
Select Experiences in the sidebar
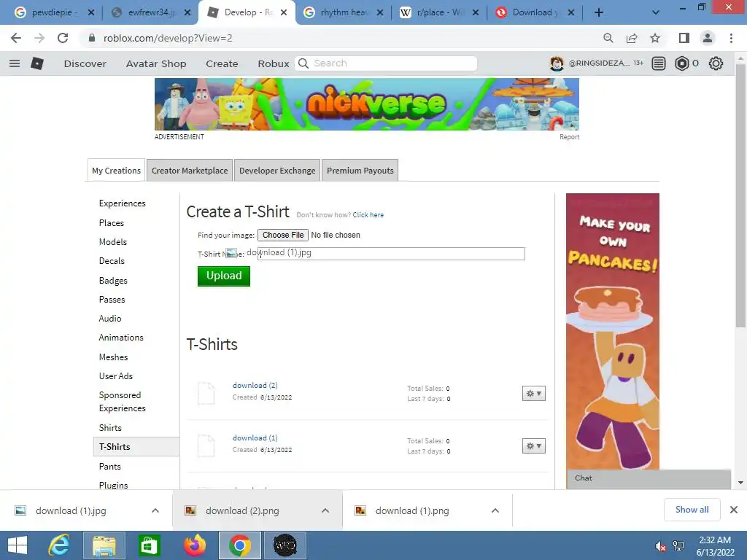(123, 203)
